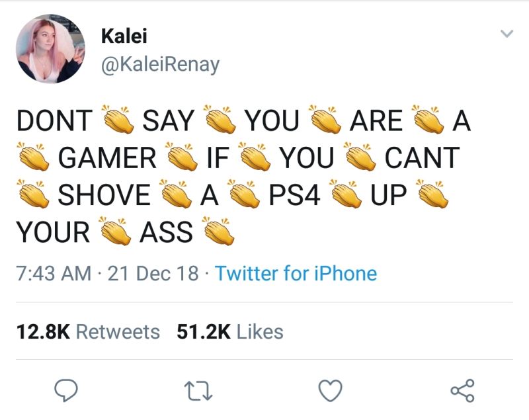Click the clap emoji after UP
529x420 pixels.
coord(432,194)
